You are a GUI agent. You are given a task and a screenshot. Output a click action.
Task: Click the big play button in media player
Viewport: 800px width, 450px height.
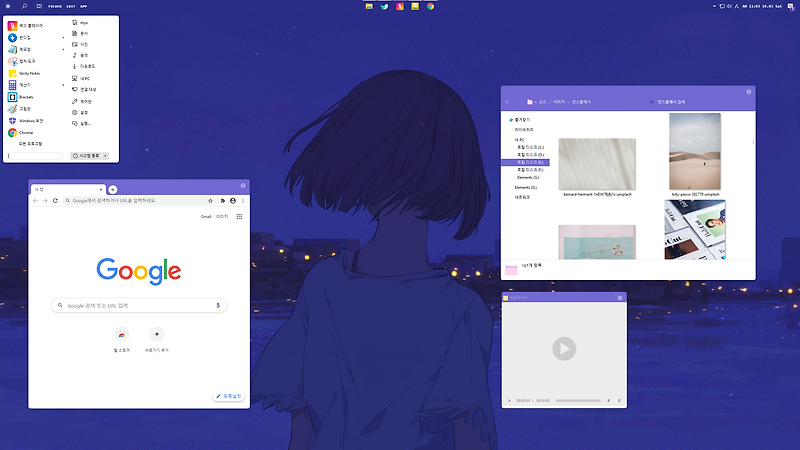pos(564,349)
